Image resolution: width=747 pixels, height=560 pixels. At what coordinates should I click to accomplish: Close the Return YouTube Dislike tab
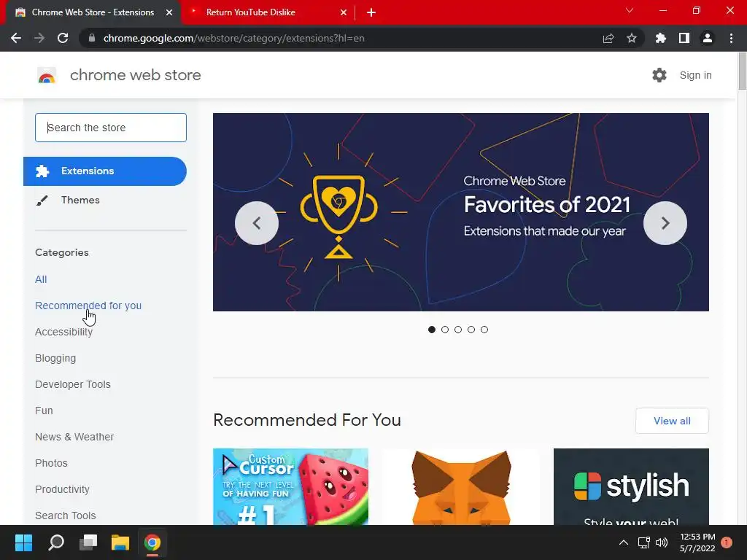tap(344, 12)
